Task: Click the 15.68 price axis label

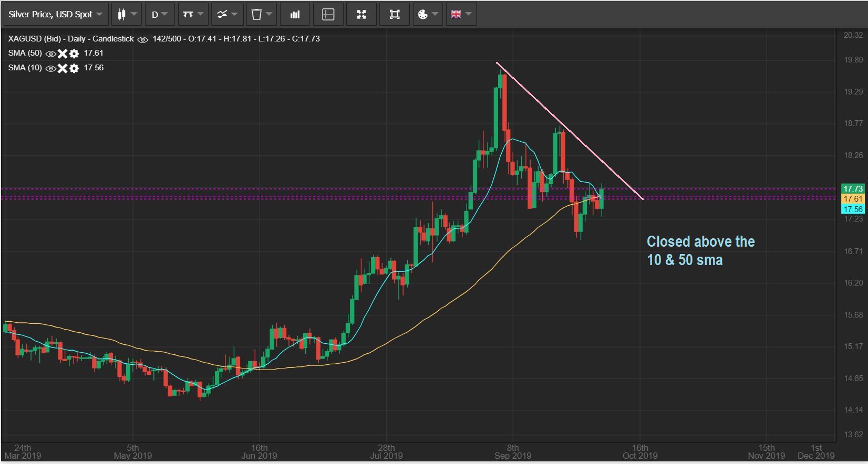Action: pyautogui.click(x=853, y=315)
